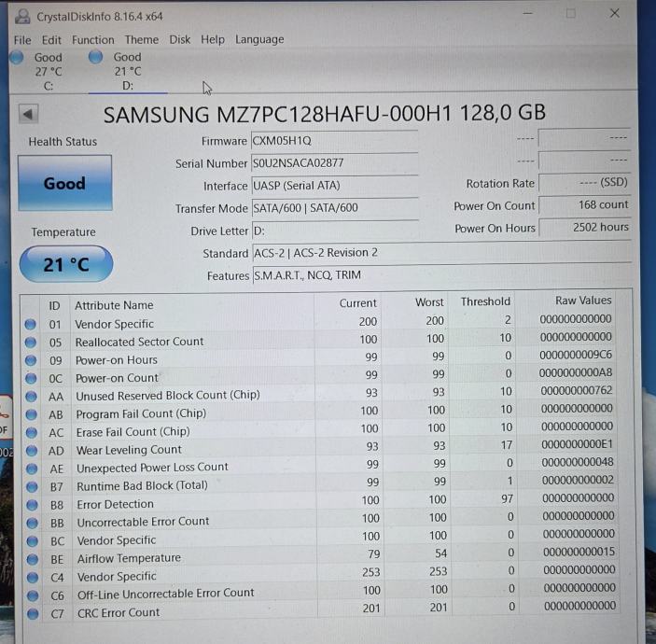Screen dimensions: 656x644
Task: Click status dot for Runtime Bad Block
Action: click(x=32, y=487)
